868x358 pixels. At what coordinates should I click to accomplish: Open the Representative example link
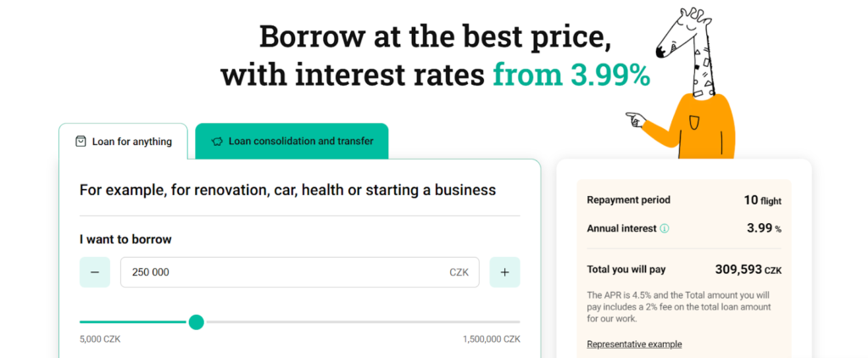[x=634, y=344]
